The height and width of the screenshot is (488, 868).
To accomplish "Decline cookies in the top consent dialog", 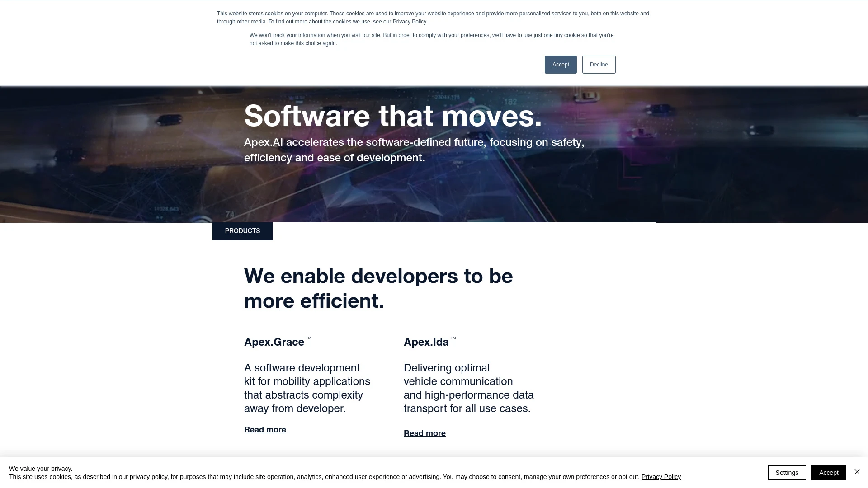I will tap(599, 64).
